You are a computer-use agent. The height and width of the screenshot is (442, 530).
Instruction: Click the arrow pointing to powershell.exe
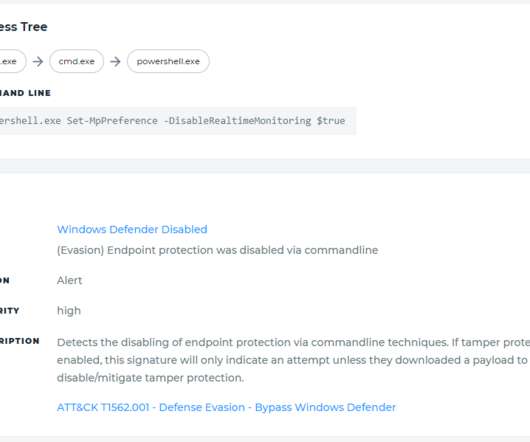(x=115, y=62)
